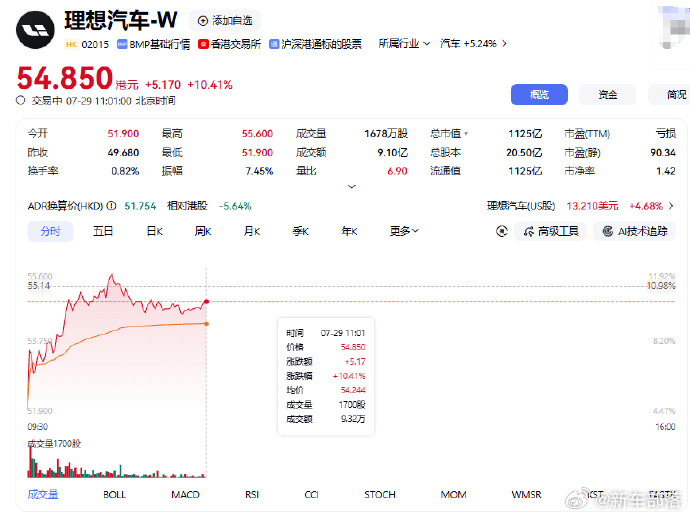The height and width of the screenshot is (517, 690).
Task: Click the 成交量 value 1678万股
Action: pyautogui.click(x=386, y=134)
